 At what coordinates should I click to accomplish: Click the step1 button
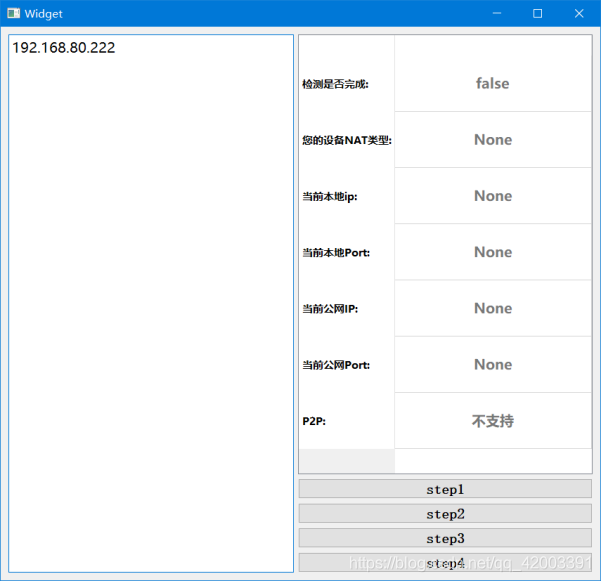point(445,489)
